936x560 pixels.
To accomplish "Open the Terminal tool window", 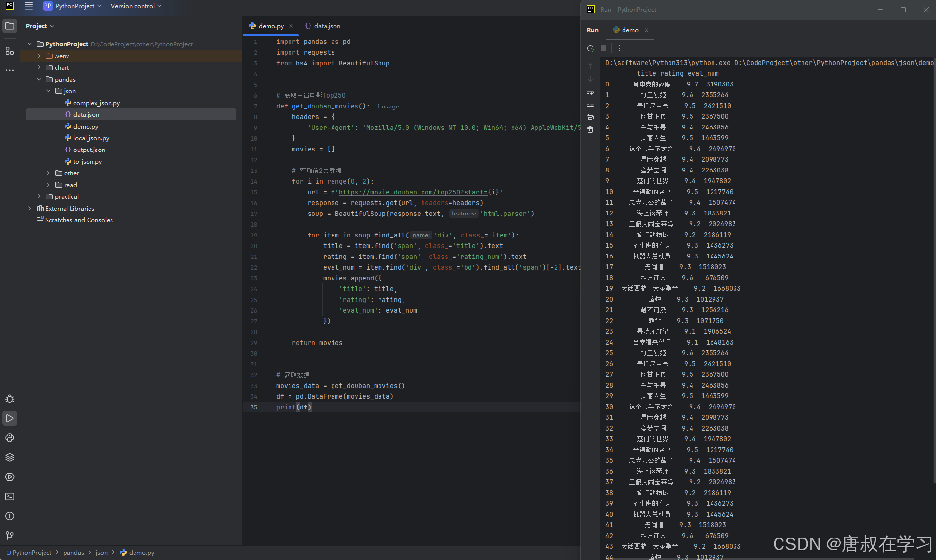I will pyautogui.click(x=10, y=496).
